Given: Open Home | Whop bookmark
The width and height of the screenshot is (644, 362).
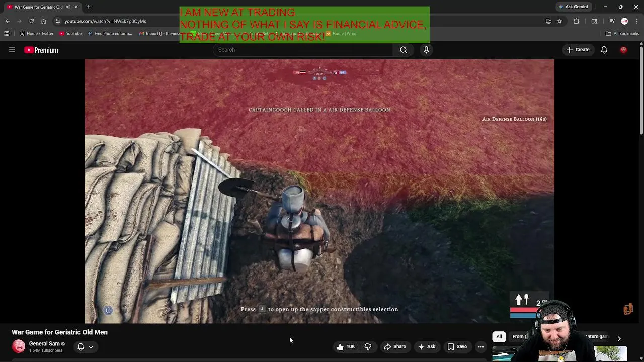Looking at the screenshot, I should 342,34.
